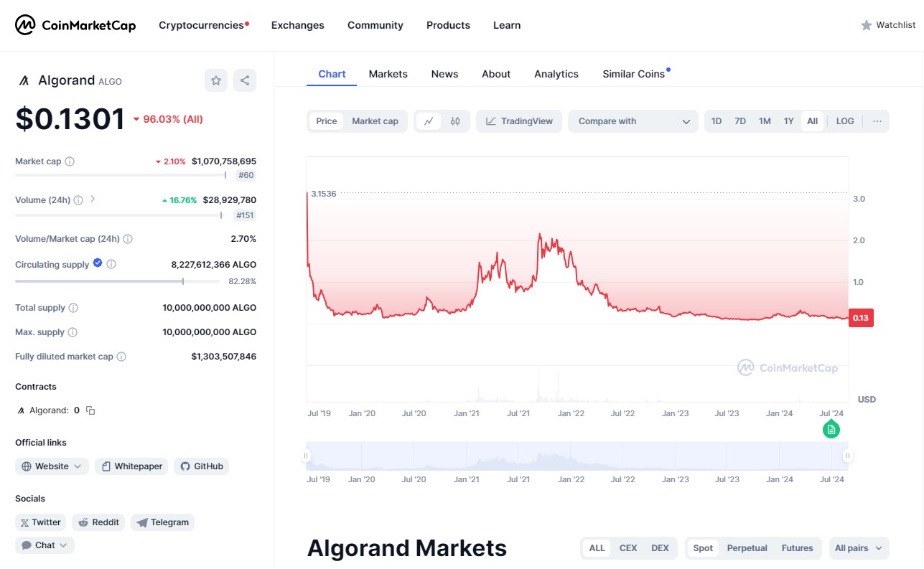Image resolution: width=924 pixels, height=569 pixels.
Task: Show Volume (24h) info icon
Action: [x=78, y=200]
